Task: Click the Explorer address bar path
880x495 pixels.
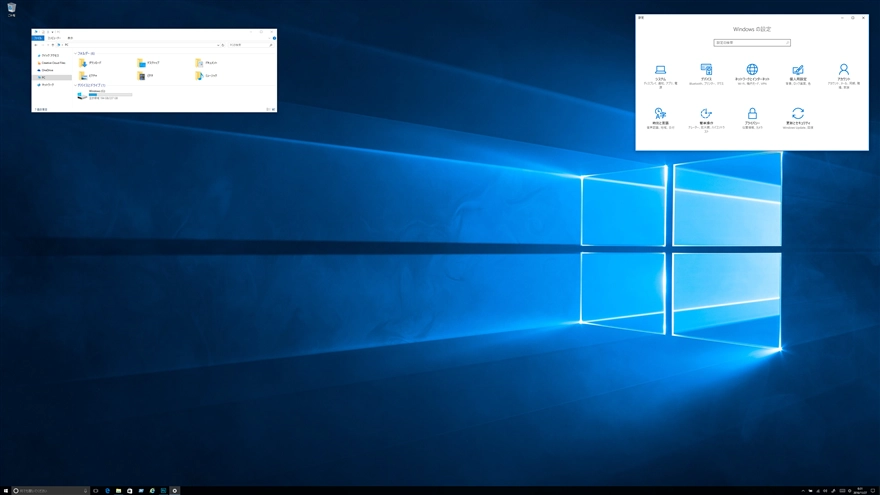Action: pos(135,45)
